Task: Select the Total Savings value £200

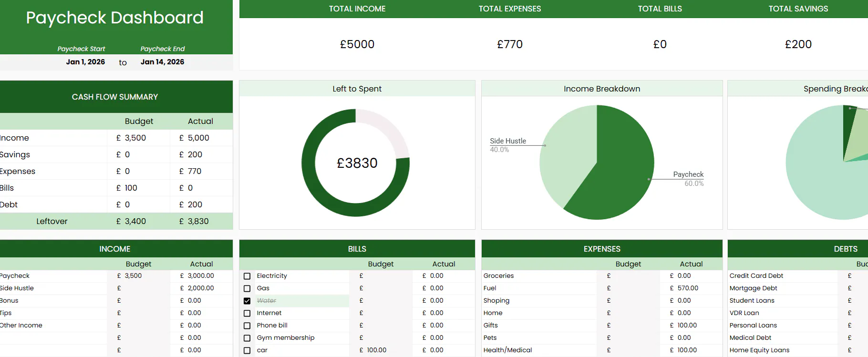Action: 798,44
